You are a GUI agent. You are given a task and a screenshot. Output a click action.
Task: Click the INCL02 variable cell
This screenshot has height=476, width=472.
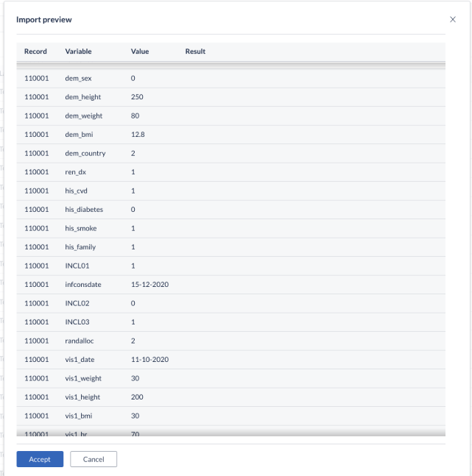coord(77,303)
